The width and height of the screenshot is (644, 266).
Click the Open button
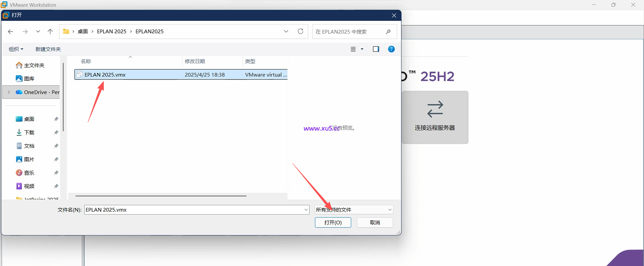point(333,222)
